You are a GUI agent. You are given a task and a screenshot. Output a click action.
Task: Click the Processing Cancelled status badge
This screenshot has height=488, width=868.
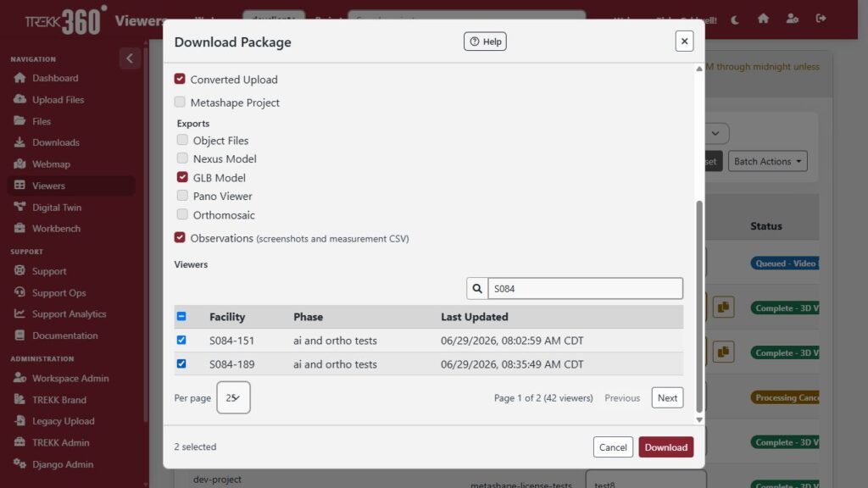pos(785,397)
